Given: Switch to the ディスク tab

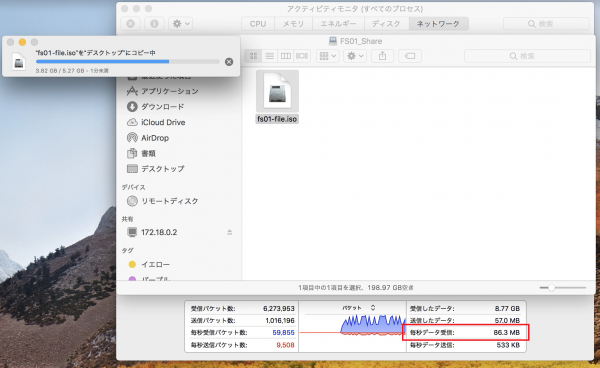Looking at the screenshot, I should pos(386,24).
